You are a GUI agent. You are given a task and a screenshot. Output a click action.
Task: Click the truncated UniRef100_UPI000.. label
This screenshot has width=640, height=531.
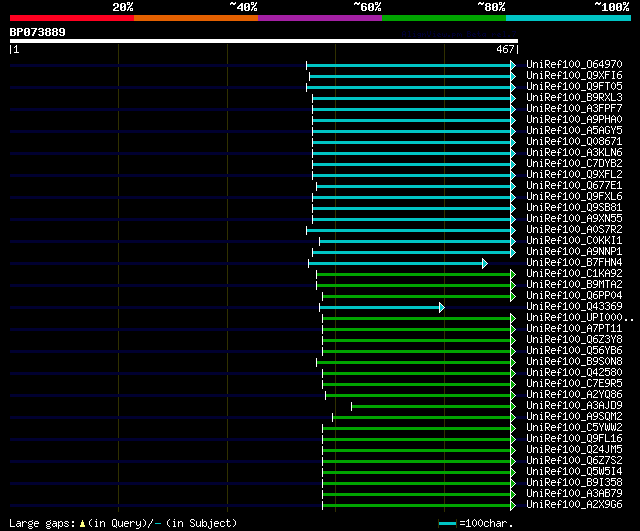click(580, 318)
